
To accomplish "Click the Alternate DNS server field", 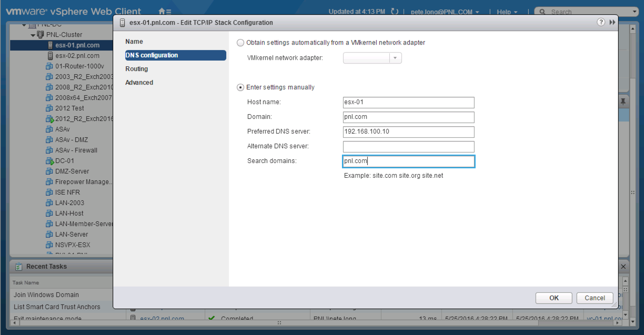I will click(408, 147).
